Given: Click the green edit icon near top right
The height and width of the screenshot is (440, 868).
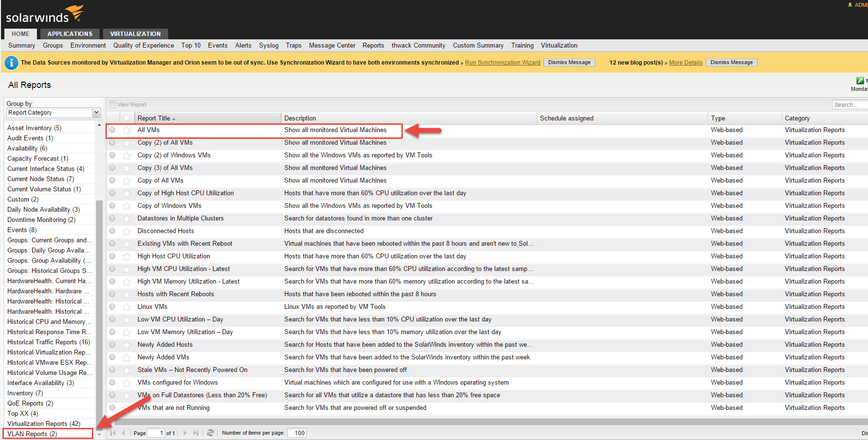Looking at the screenshot, I should (860, 81).
